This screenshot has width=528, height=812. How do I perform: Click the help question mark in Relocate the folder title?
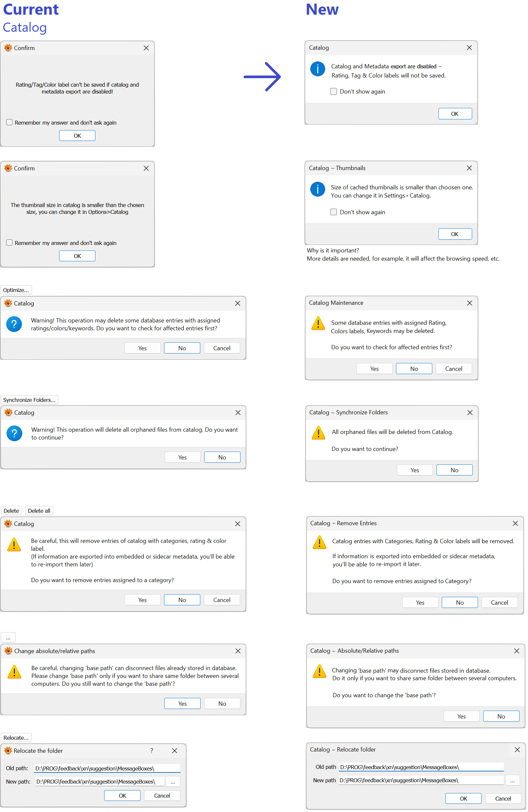152,751
